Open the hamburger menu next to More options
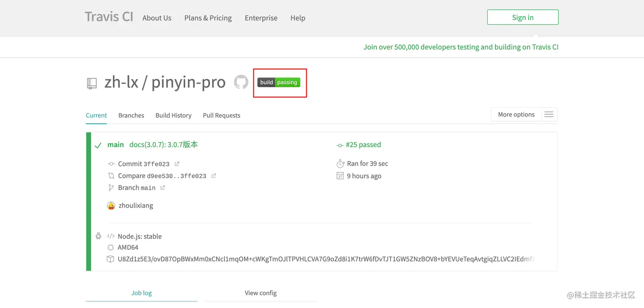This screenshot has width=644, height=308. [x=549, y=114]
